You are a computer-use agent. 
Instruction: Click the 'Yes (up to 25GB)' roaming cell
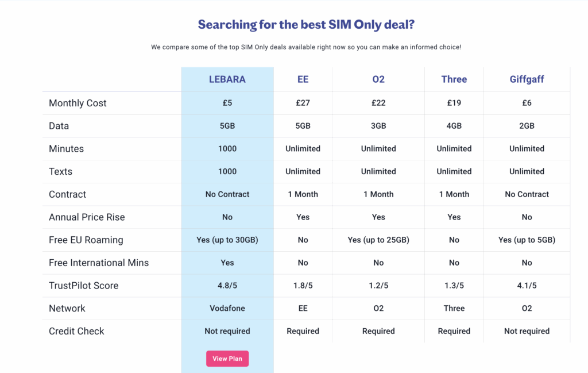pyautogui.click(x=378, y=240)
